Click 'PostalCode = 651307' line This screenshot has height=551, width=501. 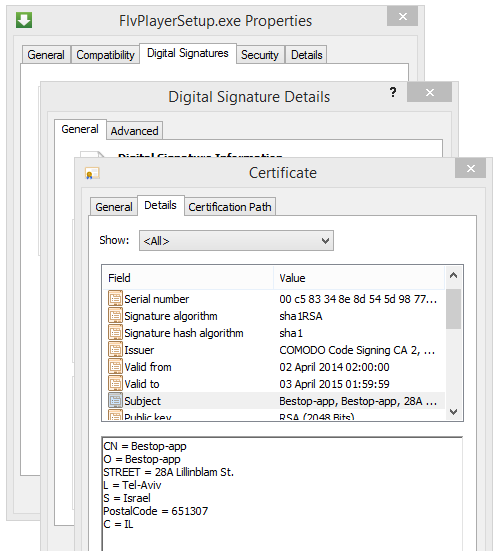pyautogui.click(x=156, y=511)
